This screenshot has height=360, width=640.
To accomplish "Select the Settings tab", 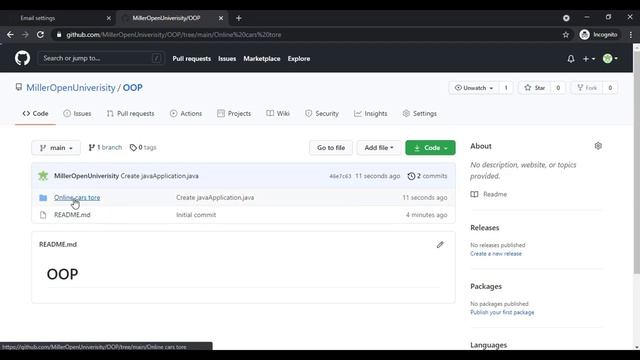I will click(x=420, y=113).
